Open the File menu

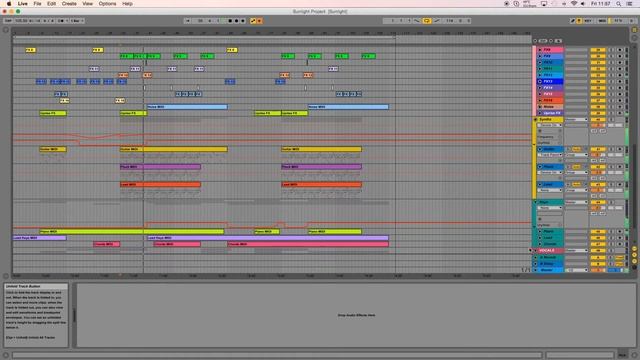tap(37, 4)
